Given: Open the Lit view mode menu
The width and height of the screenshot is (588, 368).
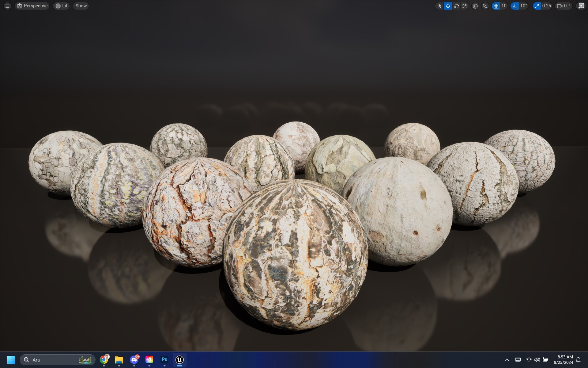Looking at the screenshot, I should pyautogui.click(x=62, y=6).
